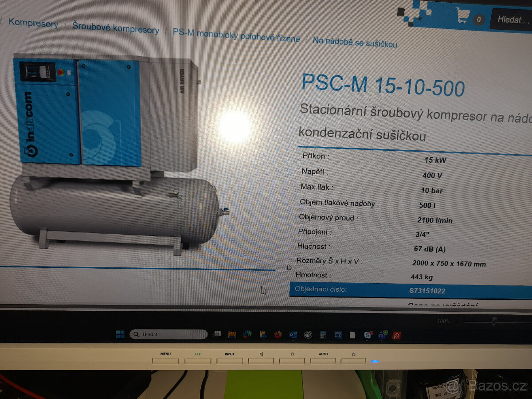Click the Objednací číslo label
This screenshot has width=532, height=399.
(x=321, y=290)
